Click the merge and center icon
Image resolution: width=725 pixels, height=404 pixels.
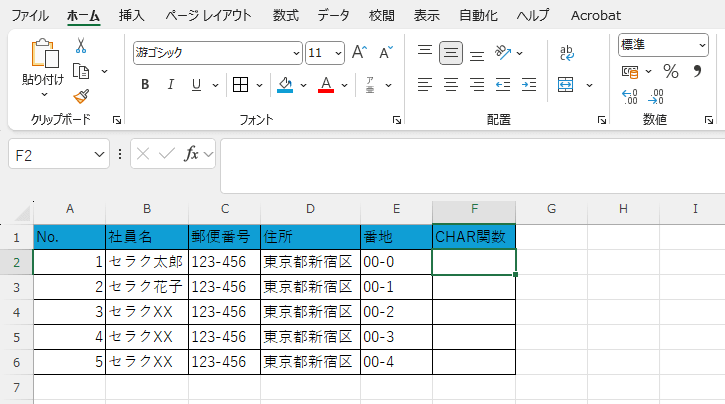[x=566, y=85]
